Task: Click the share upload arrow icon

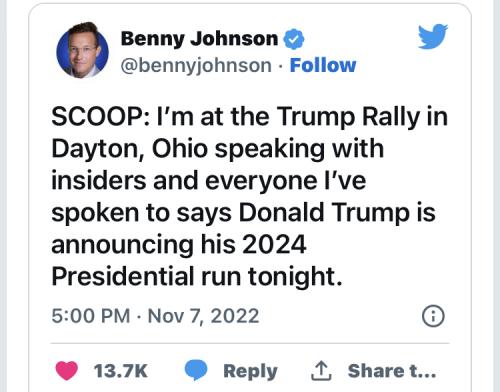Action: 321,371
